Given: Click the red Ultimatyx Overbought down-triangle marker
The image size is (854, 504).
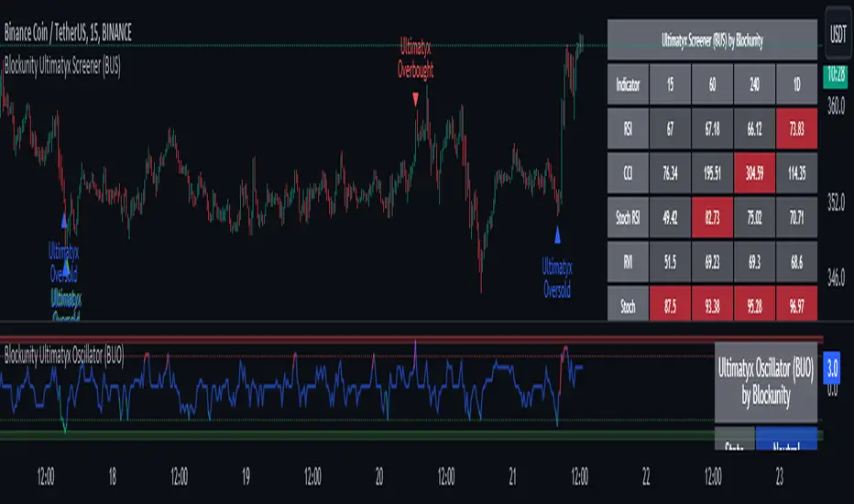Looking at the screenshot, I should click(x=416, y=99).
